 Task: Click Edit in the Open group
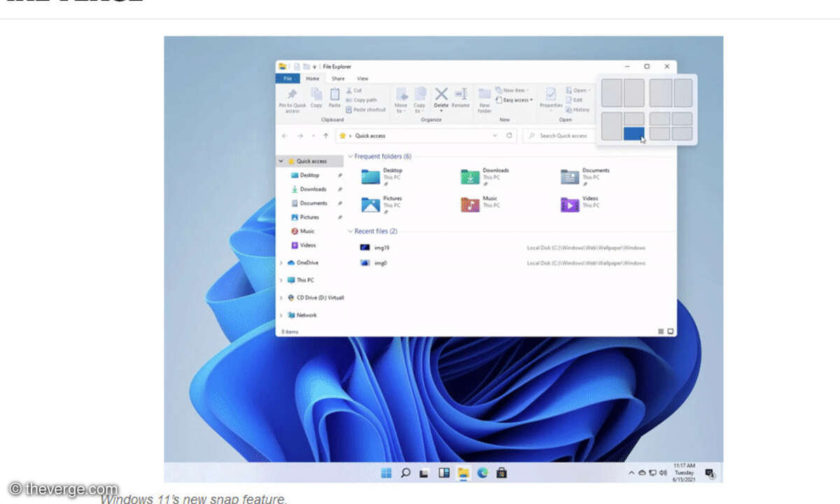point(575,100)
